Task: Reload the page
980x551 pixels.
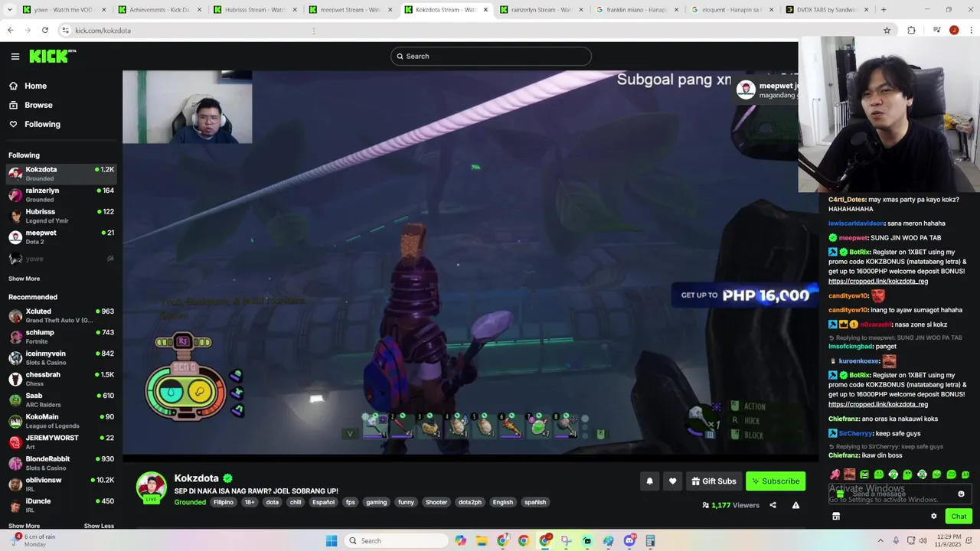Action: [x=45, y=30]
